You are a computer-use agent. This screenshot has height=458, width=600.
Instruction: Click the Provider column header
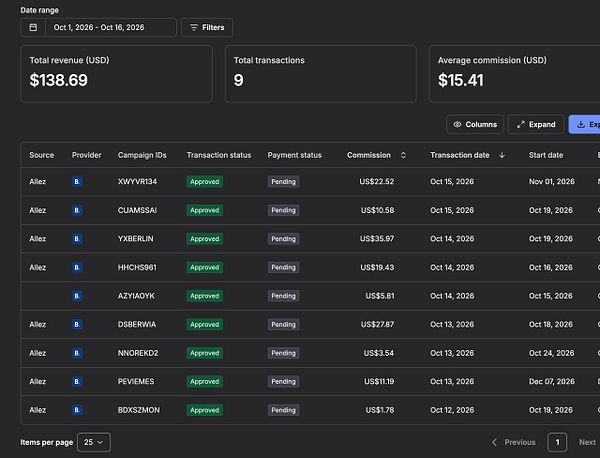[x=86, y=155]
